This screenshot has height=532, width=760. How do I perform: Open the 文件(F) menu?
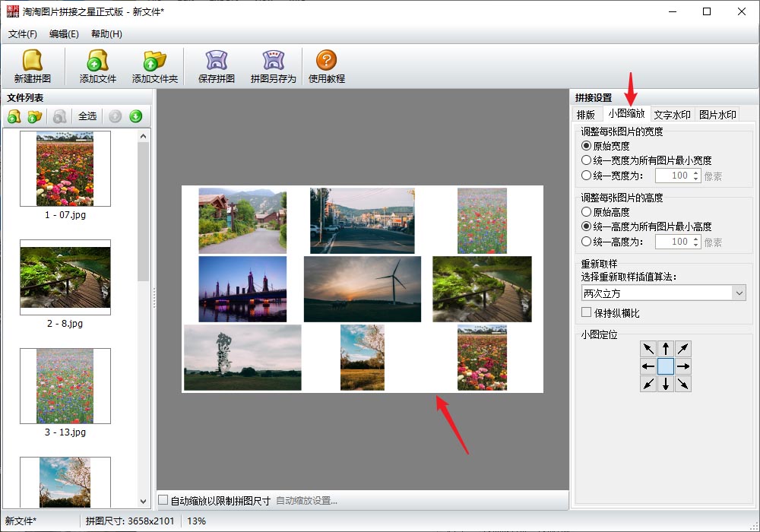click(x=23, y=34)
